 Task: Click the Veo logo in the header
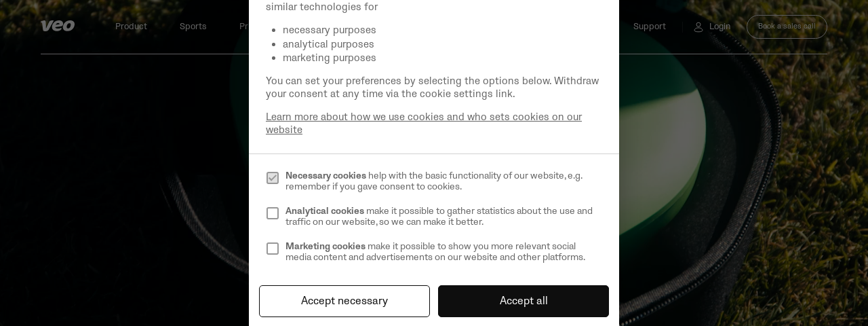pos(58,26)
